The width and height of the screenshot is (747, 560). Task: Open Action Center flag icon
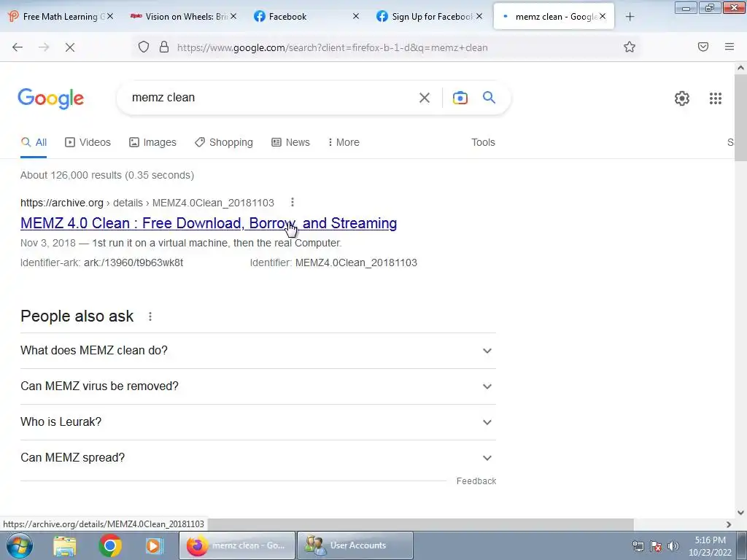click(x=656, y=546)
